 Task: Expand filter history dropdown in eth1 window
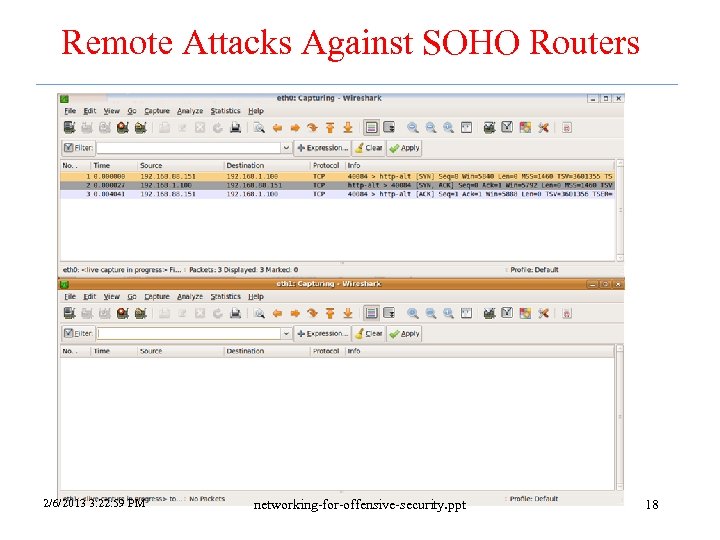(x=286, y=333)
